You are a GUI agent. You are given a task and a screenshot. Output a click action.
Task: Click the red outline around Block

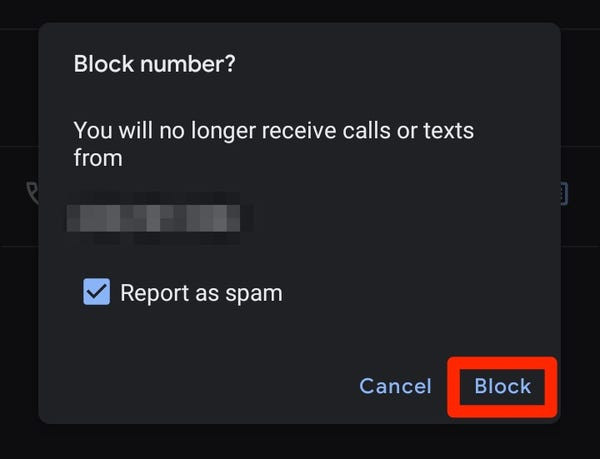coord(451,386)
